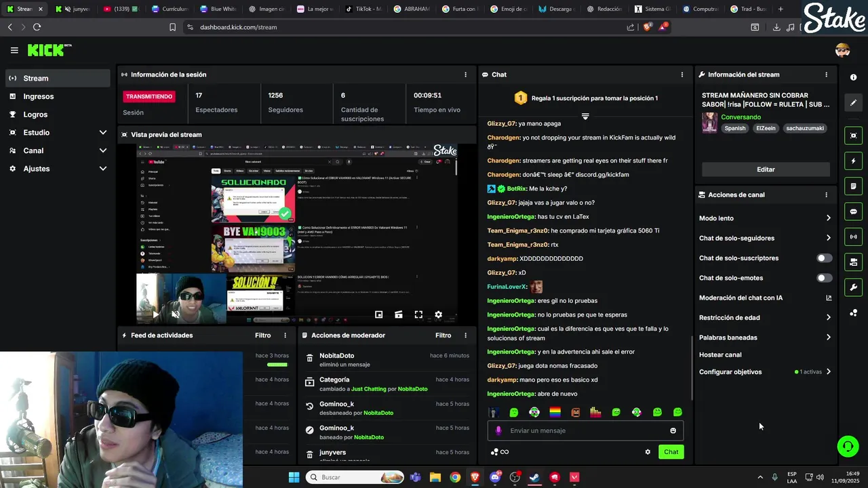Image resolution: width=868 pixels, height=488 pixels.
Task: Click the profile avatar at top right
Action: (842, 50)
